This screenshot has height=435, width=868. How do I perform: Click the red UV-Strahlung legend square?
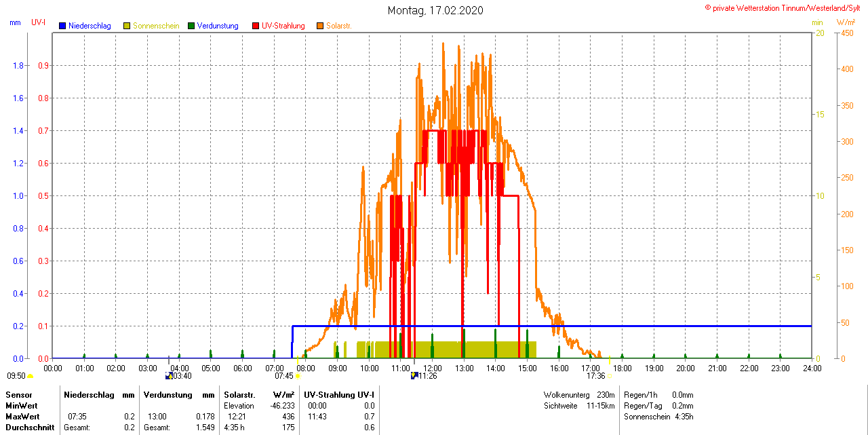click(256, 26)
